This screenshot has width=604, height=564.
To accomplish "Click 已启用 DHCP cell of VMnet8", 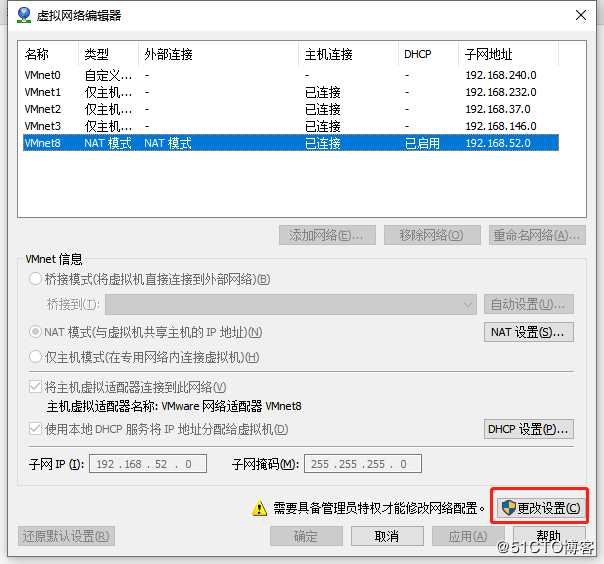I will point(422,143).
